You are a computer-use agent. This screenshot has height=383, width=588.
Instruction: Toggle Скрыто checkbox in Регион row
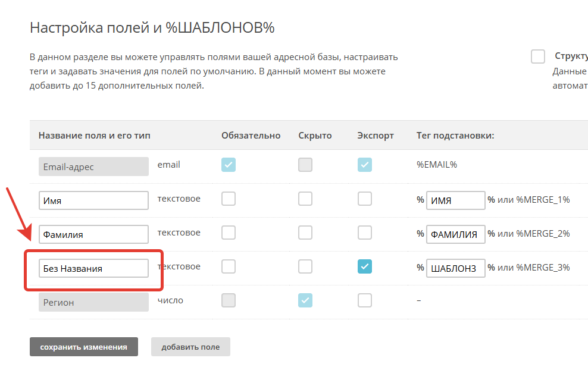tap(305, 300)
